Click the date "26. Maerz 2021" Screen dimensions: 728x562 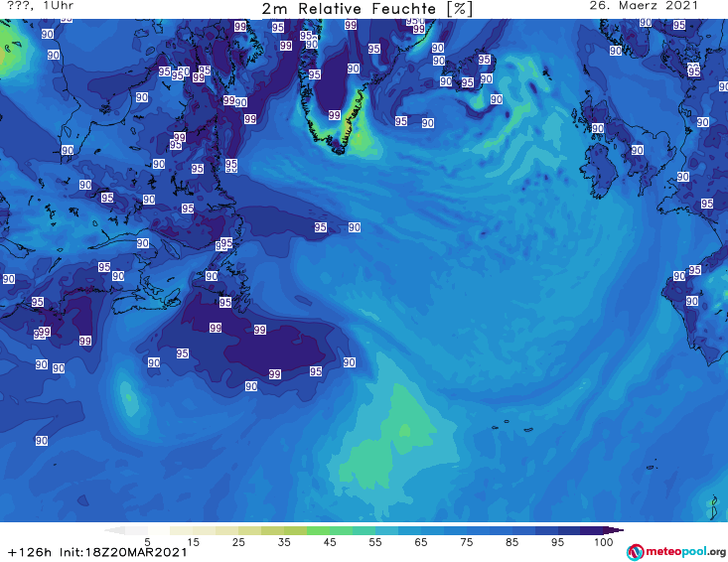pyautogui.click(x=644, y=6)
